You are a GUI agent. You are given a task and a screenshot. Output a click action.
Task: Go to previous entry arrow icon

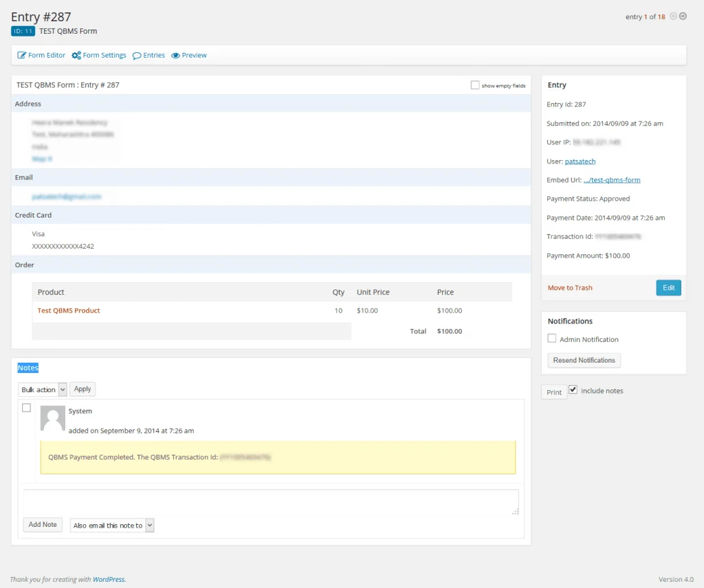(x=673, y=16)
